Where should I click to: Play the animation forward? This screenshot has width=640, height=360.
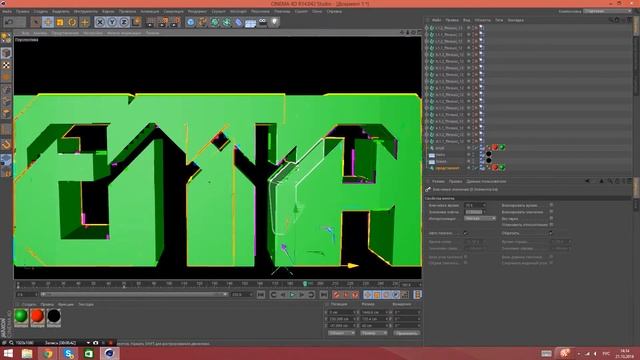tap(292, 294)
